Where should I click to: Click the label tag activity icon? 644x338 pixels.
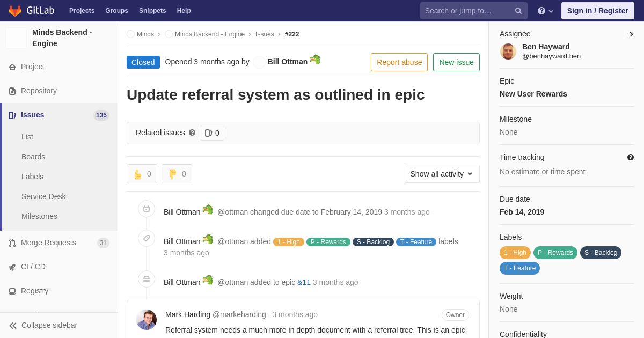pos(147,238)
